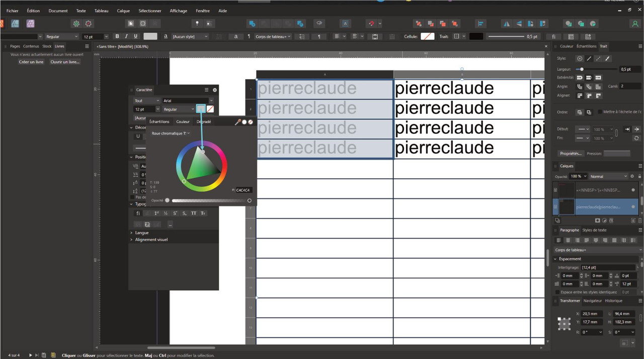
Task: Open the Calque menu
Action: (x=123, y=11)
